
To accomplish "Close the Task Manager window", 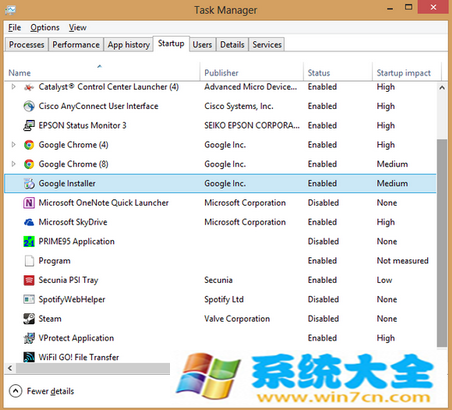I will point(434,7).
